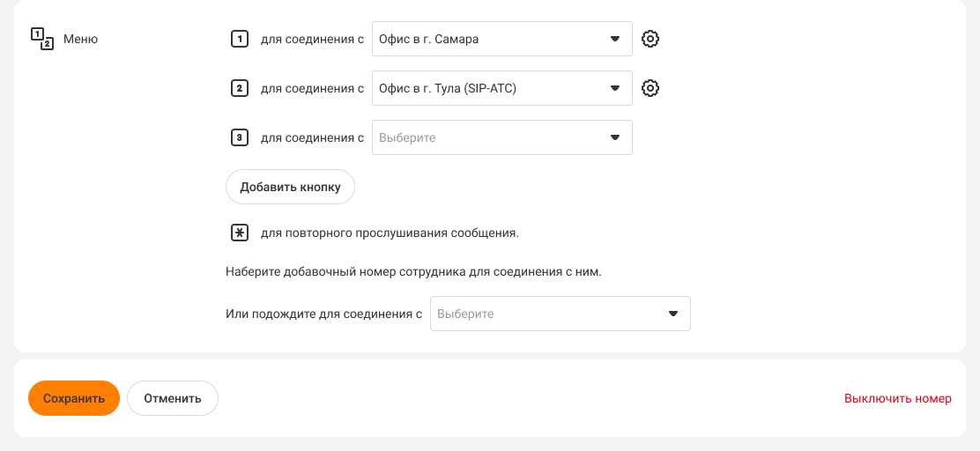Click the key 2 digit icon

click(x=239, y=88)
